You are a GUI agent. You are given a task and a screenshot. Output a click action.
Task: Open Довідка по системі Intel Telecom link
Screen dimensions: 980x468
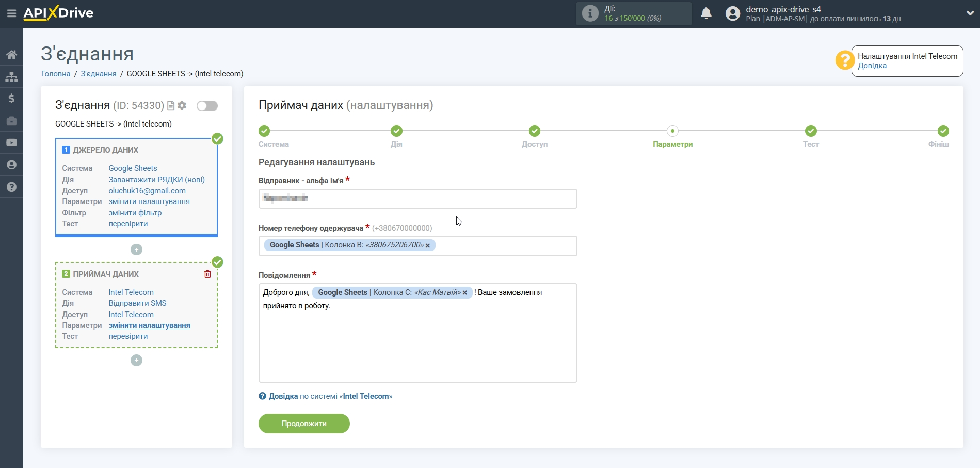pyautogui.click(x=325, y=396)
